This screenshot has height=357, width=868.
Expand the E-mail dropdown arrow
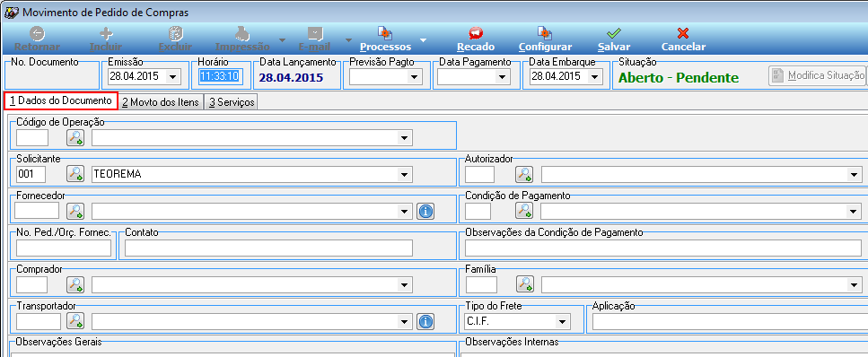pyautogui.click(x=349, y=40)
